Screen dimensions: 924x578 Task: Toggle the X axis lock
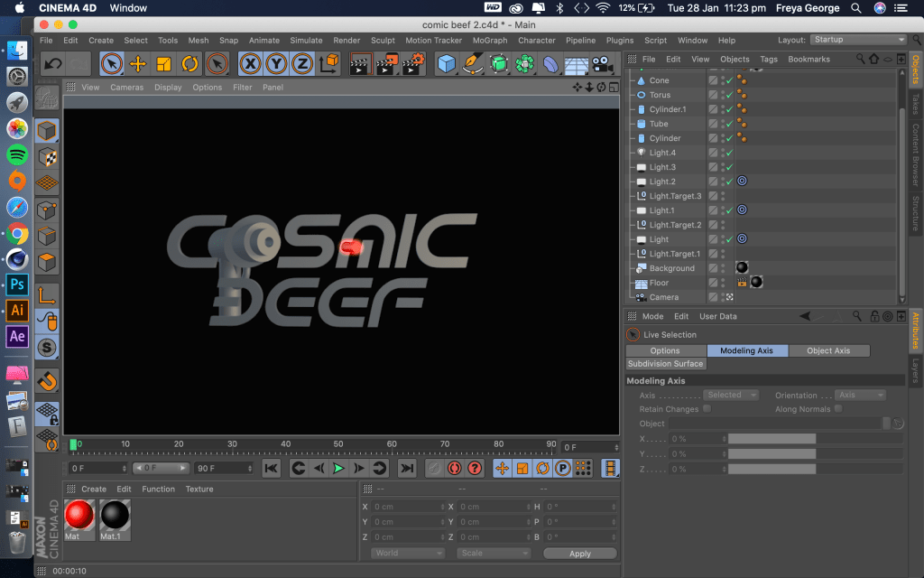[x=251, y=64]
